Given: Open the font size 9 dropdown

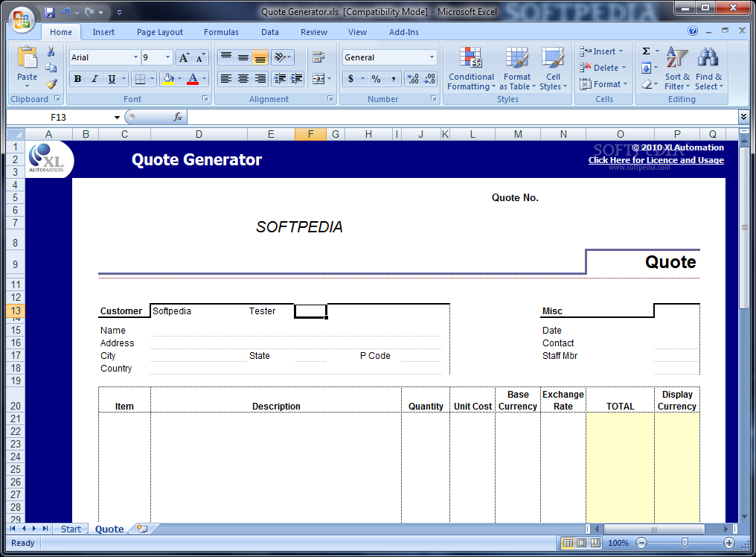Looking at the screenshot, I should pos(167,57).
